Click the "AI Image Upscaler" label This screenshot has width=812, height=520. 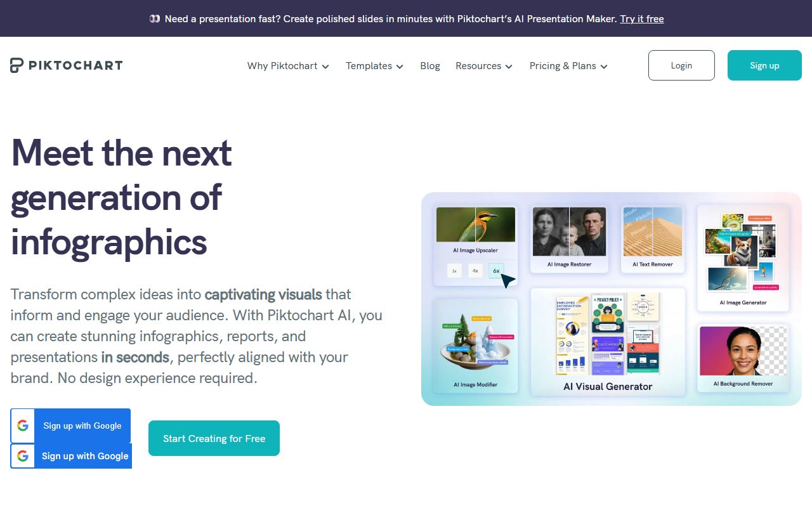(475, 250)
